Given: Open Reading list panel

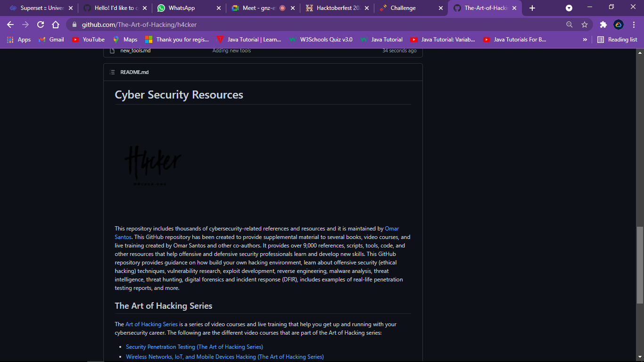Looking at the screenshot, I should pyautogui.click(x=617, y=40).
